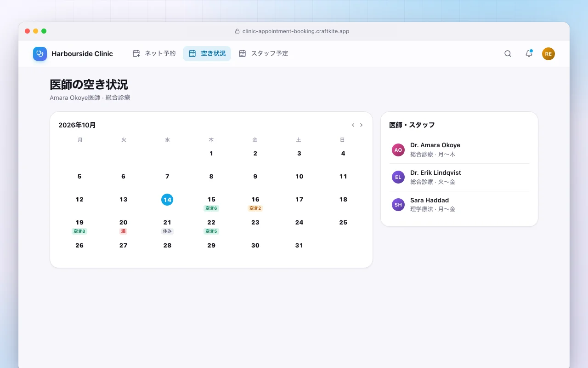Open the ネット予約 tab
This screenshot has height=368, width=588.
click(x=154, y=54)
